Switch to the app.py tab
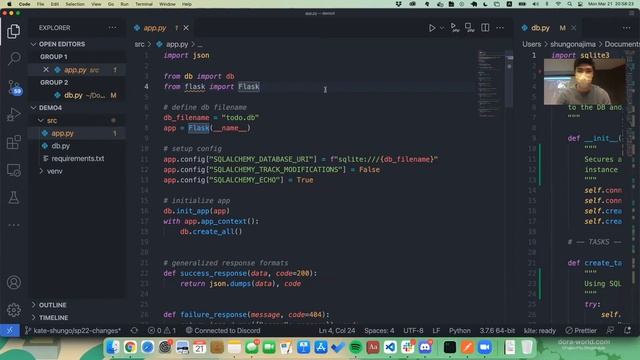The image size is (640, 360). pyautogui.click(x=155, y=28)
